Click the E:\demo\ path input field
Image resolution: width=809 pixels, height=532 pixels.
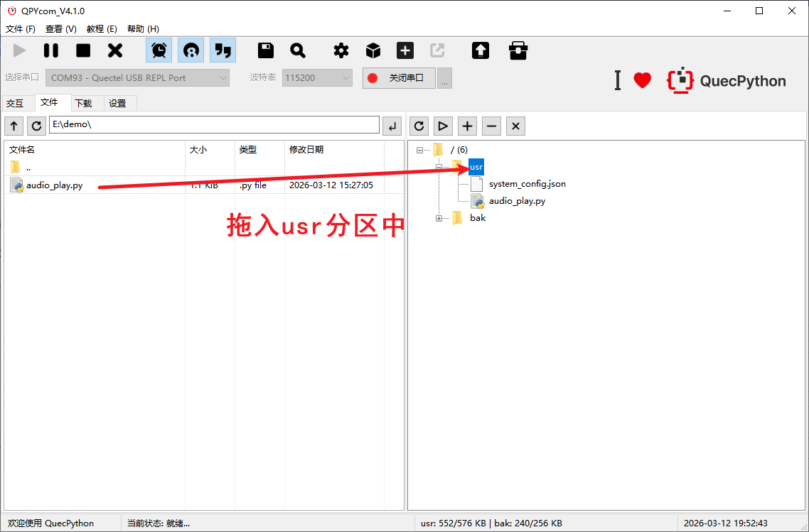[213, 125]
